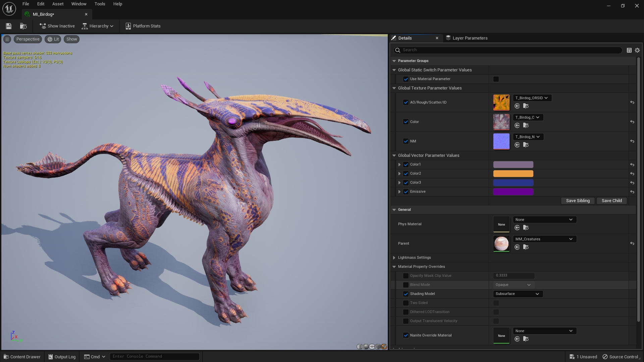Expand the Lightmass Settings section
Image resolution: width=644 pixels, height=362 pixels.
(394, 257)
